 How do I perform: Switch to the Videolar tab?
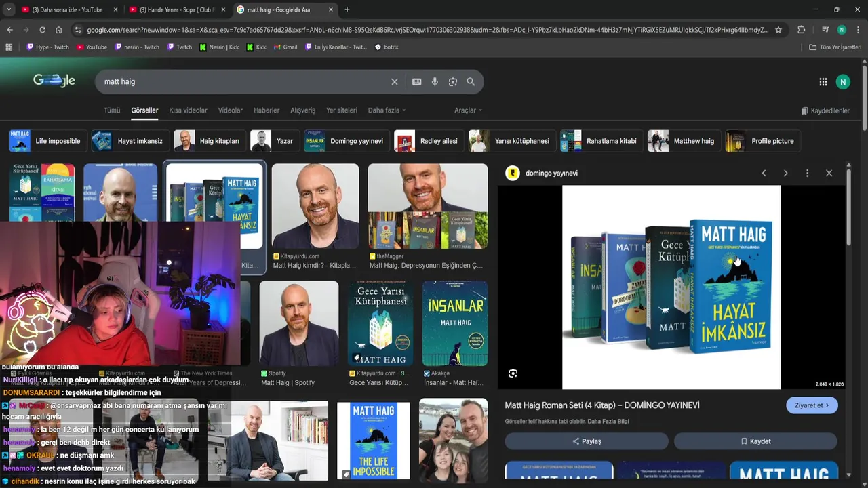(x=231, y=110)
